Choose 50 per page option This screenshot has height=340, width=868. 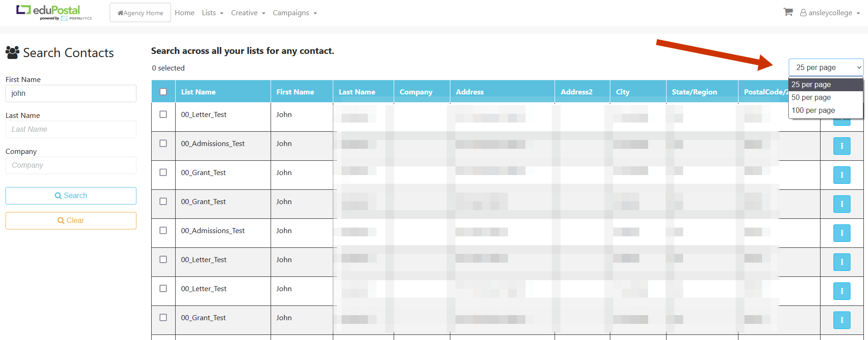[826, 97]
